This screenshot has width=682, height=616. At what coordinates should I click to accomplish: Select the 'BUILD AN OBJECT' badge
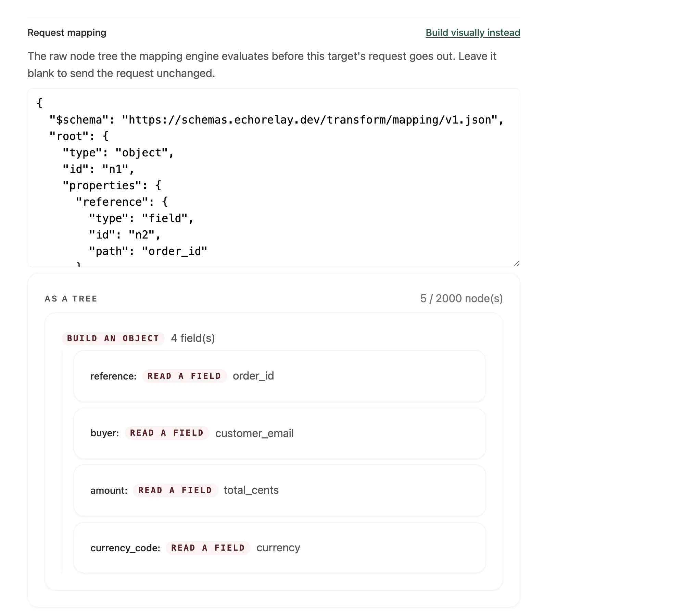click(113, 338)
